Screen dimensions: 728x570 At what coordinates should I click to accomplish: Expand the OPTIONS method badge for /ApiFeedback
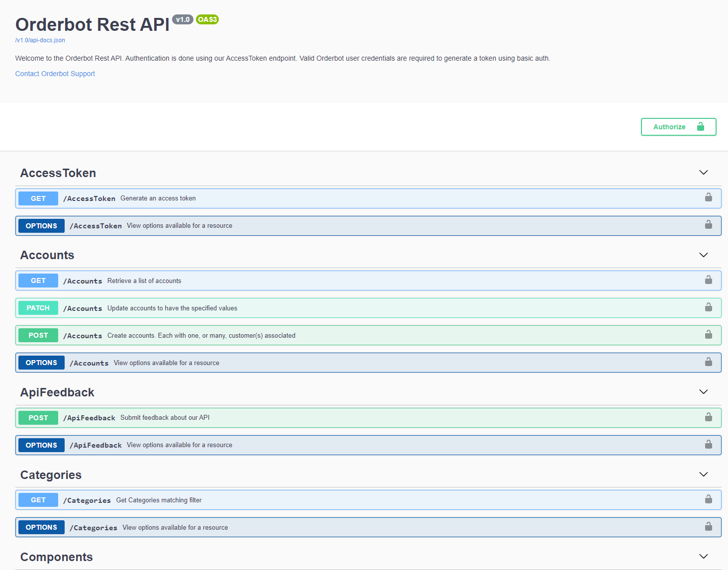41,445
